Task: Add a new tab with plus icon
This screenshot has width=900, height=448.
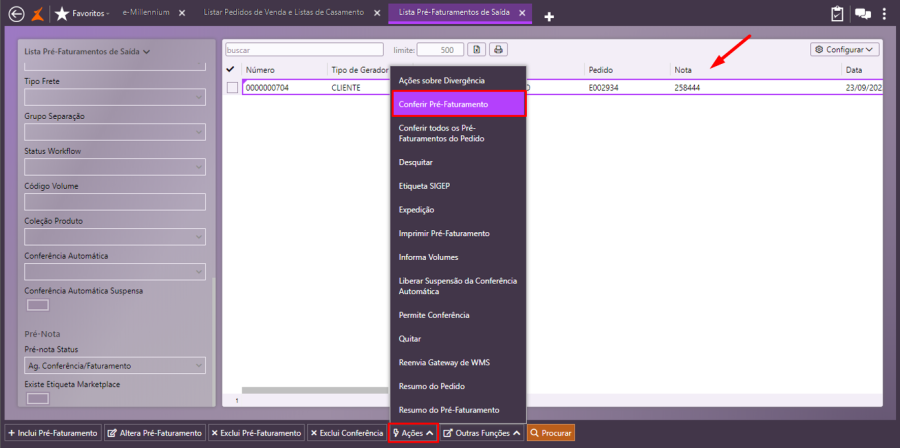Action: [549, 17]
